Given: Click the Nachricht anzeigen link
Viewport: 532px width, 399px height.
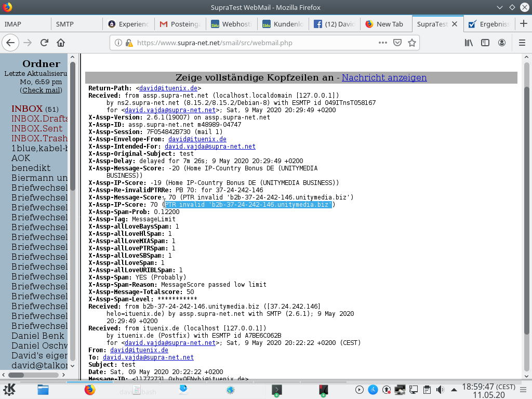Looking at the screenshot, I should click(384, 77).
